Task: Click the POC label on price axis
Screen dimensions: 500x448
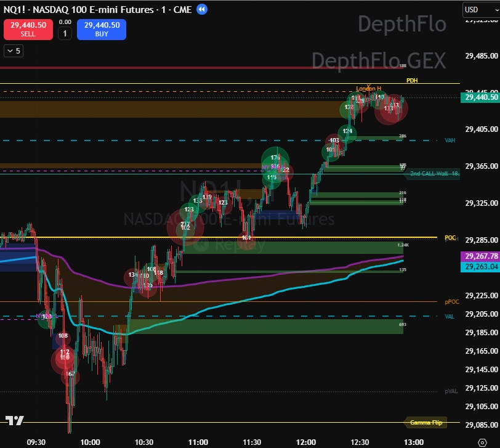Action: click(450, 238)
